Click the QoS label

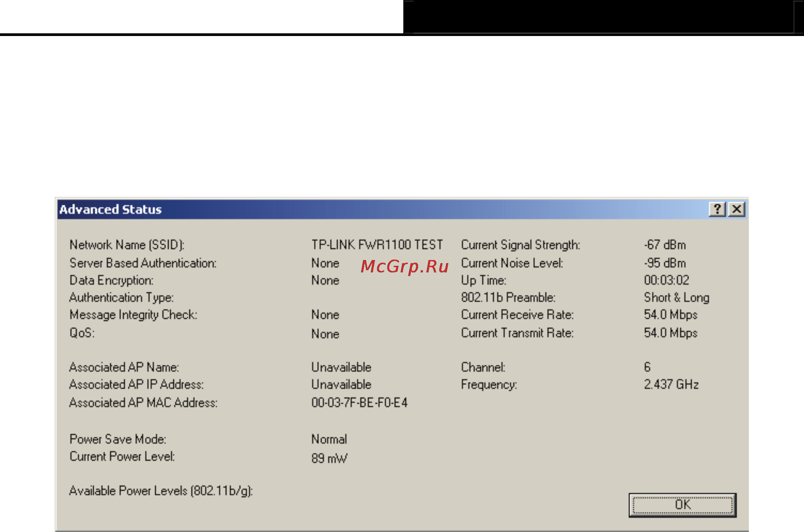click(x=82, y=332)
